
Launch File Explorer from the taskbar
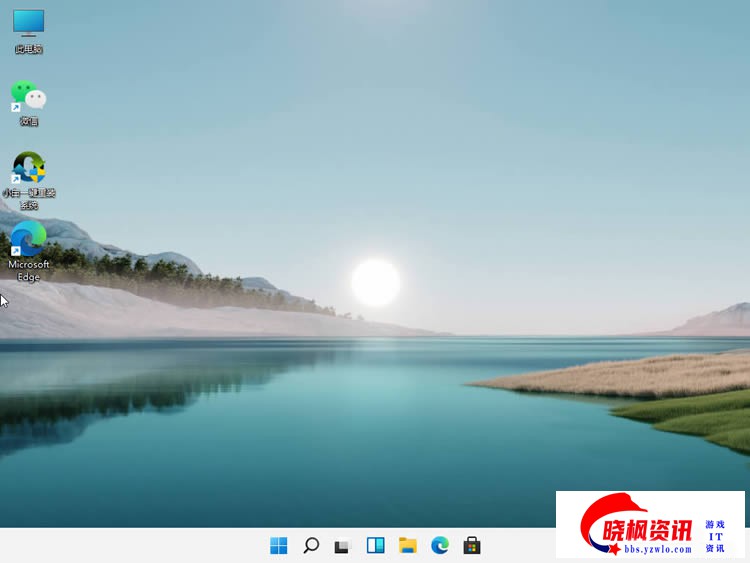[407, 545]
